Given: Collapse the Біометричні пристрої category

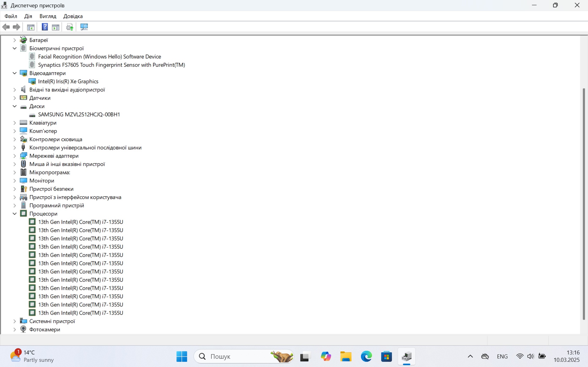Looking at the screenshot, I should click(14, 48).
